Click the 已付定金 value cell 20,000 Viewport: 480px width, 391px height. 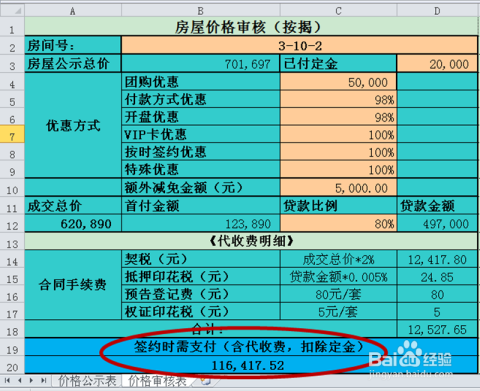pos(437,63)
